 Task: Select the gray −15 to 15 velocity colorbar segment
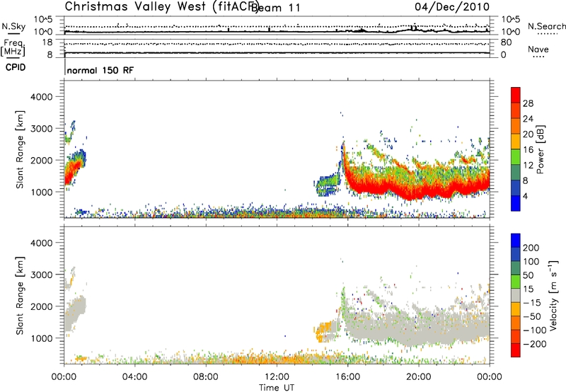coord(516,295)
